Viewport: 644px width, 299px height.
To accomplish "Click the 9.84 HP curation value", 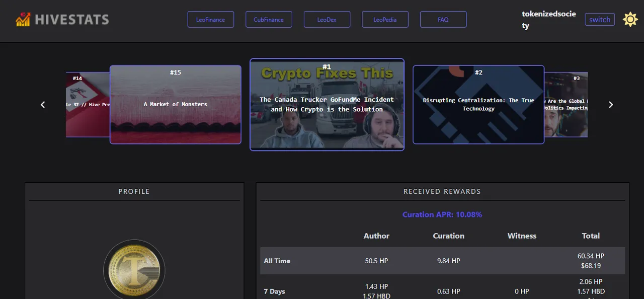I will pos(449,261).
